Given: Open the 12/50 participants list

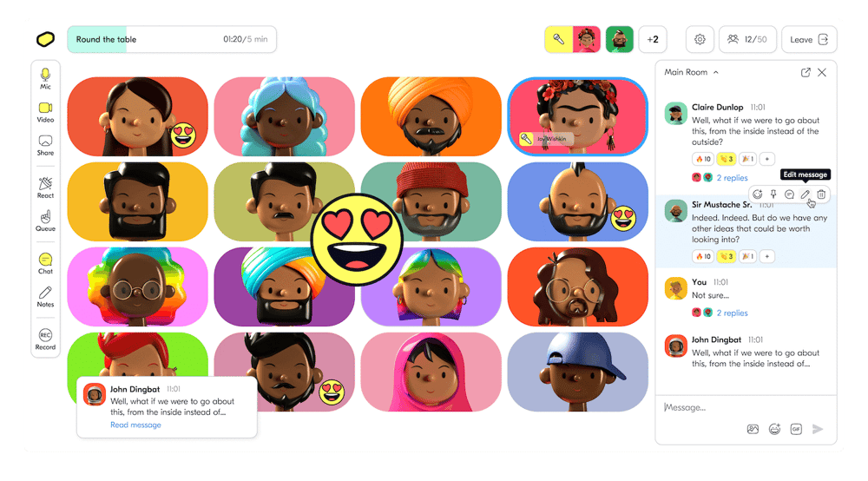Looking at the screenshot, I should (x=747, y=39).
